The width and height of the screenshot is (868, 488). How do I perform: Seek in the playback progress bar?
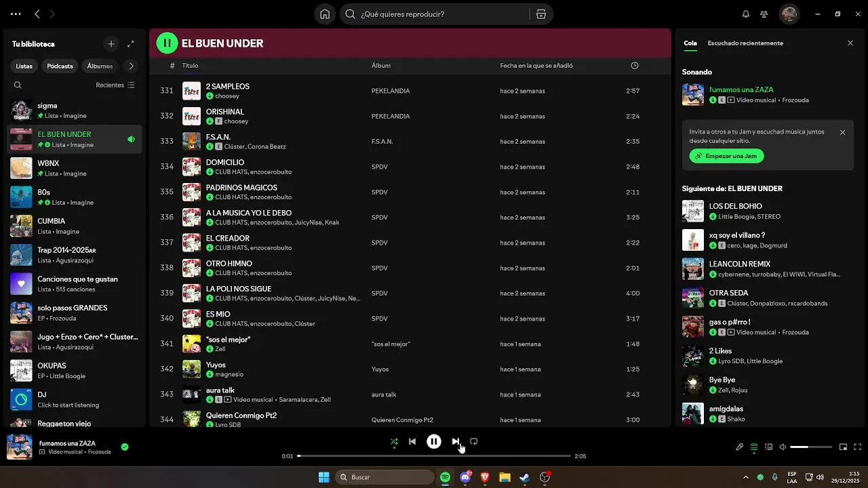click(x=434, y=456)
